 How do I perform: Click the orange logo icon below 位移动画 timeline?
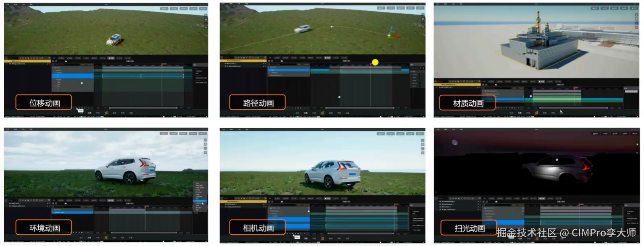coord(106,113)
